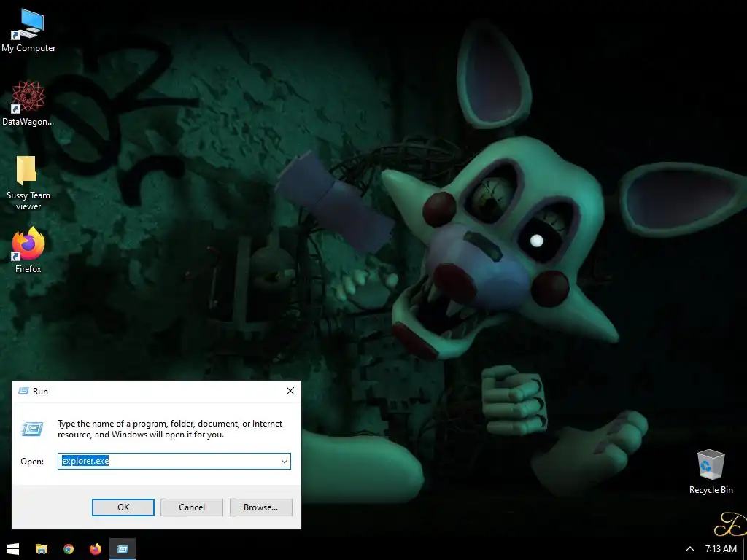
Task: Select the Run app taskbar button
Action: [123, 549]
